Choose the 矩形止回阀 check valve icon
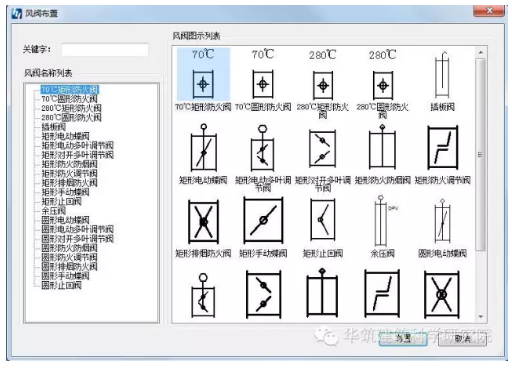Screen dimensions: 512x369 point(323,220)
